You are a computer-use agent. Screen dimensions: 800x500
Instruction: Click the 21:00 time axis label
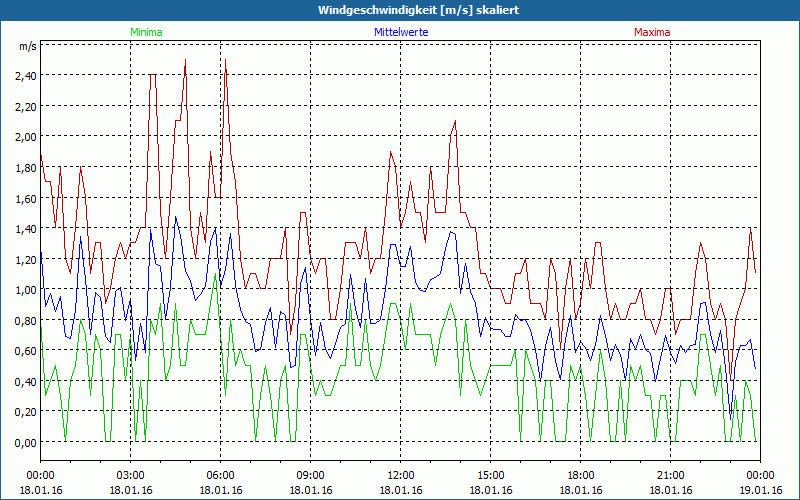click(670, 475)
